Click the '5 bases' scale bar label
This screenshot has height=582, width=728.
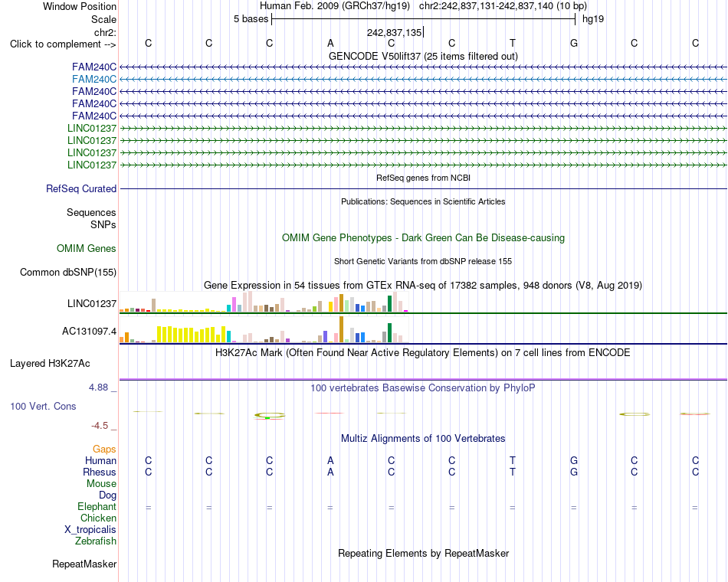click(x=251, y=19)
